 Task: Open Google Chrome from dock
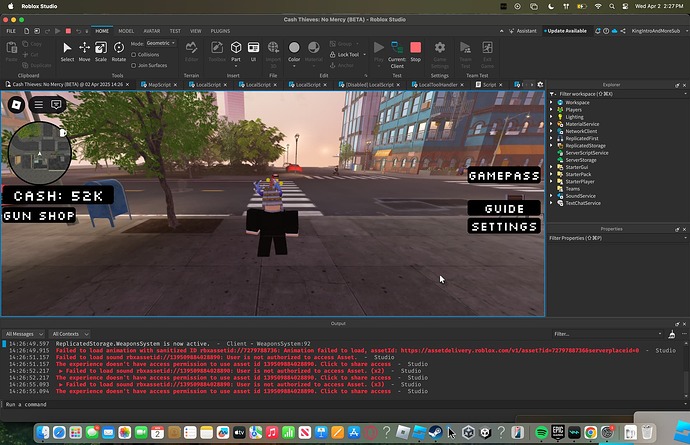591,433
